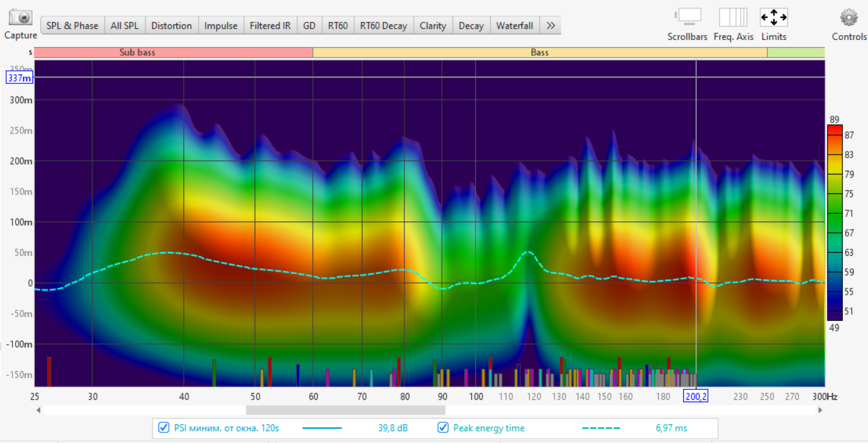
Task: Click the 337m time cursor value box
Action: 19,78
